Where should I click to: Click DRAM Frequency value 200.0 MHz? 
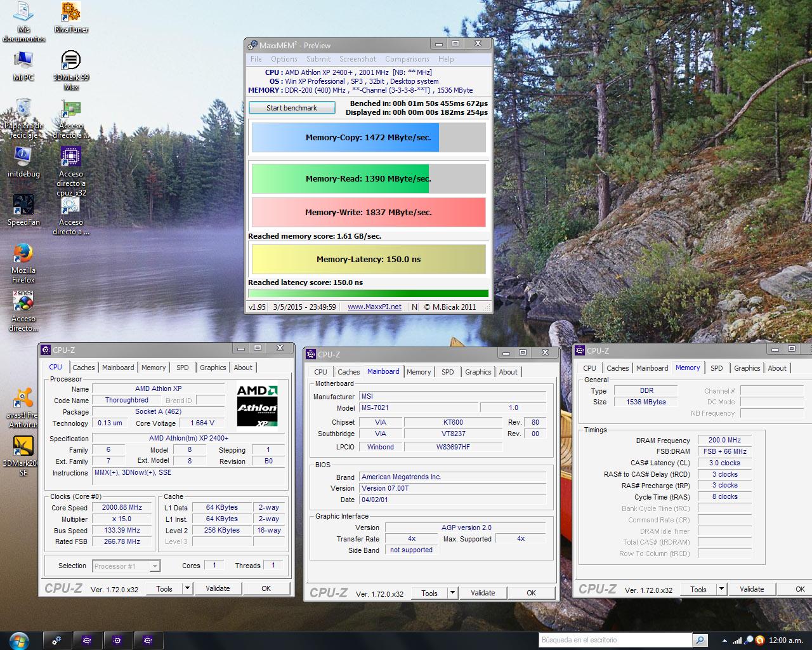[x=724, y=440]
